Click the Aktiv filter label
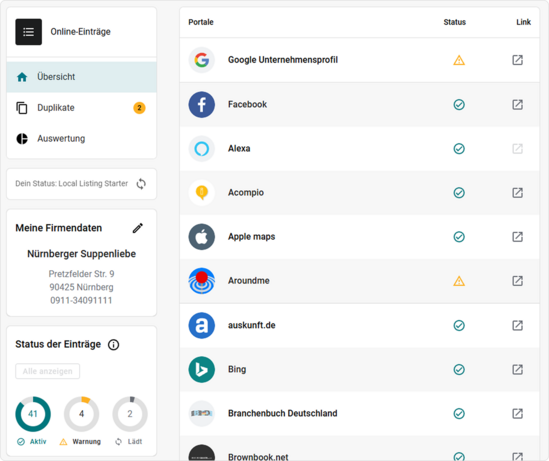Screen dimensions: 549x461 click(x=32, y=442)
